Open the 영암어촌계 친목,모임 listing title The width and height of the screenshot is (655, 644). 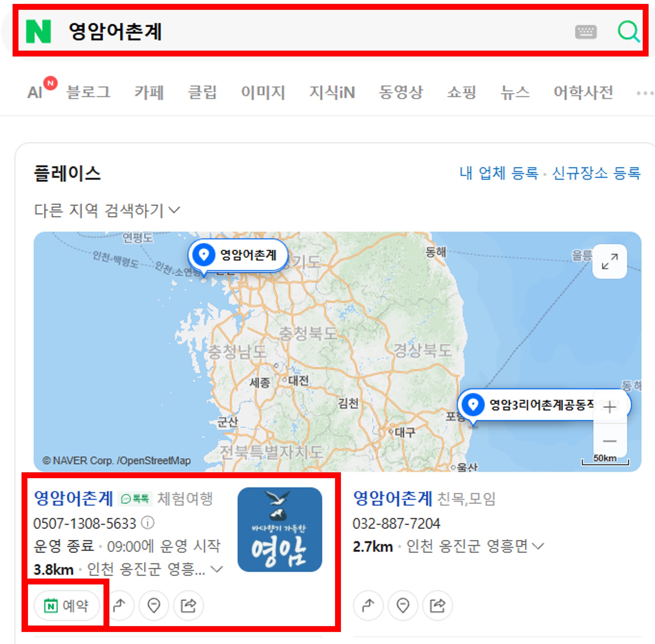click(392, 499)
